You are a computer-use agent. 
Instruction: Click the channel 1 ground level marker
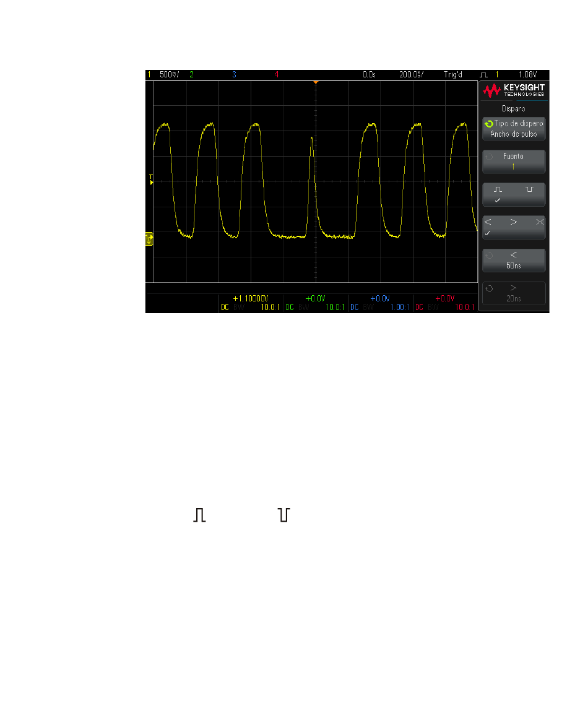(x=149, y=239)
